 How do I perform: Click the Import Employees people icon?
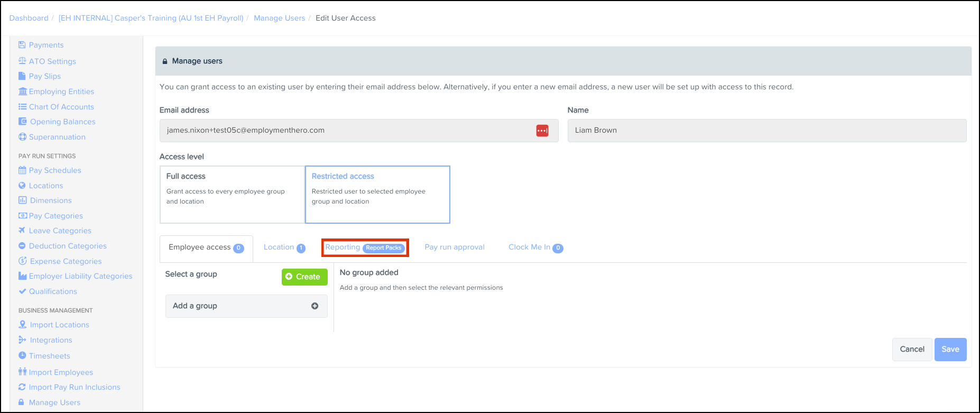22,372
